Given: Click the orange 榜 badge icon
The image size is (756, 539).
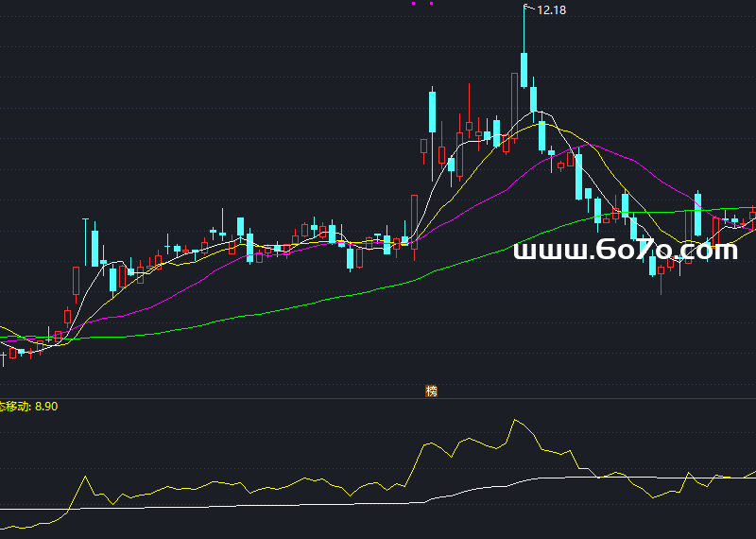Looking at the screenshot, I should click(x=432, y=391).
